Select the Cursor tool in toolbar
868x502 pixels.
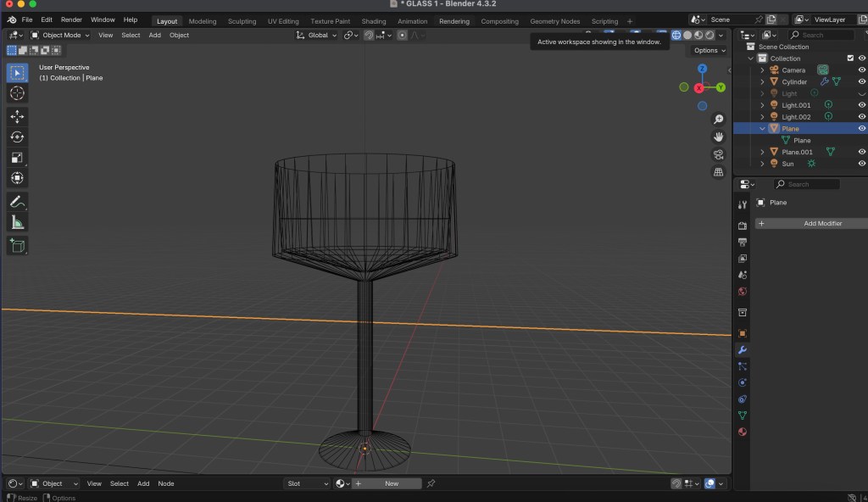point(17,93)
